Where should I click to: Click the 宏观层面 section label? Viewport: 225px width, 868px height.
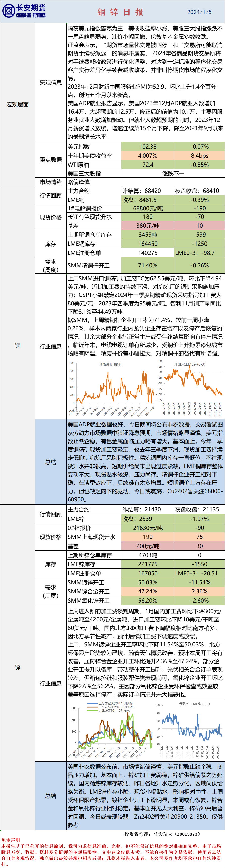17,104
